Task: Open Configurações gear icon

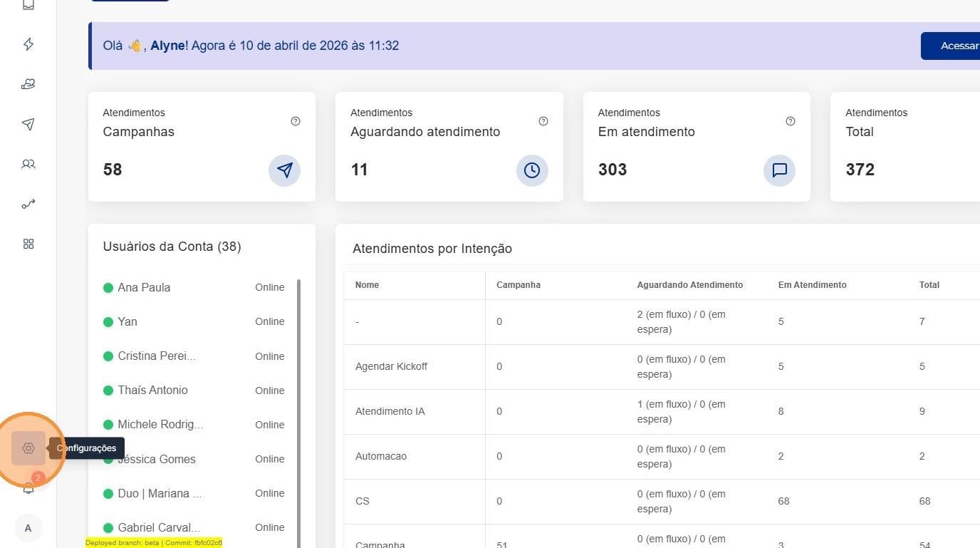Action: tap(28, 448)
